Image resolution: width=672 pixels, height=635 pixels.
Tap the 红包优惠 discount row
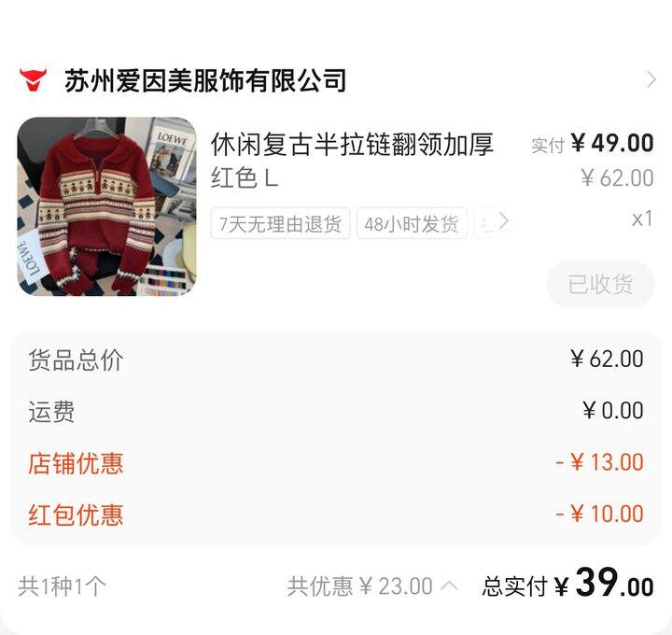coord(336,515)
